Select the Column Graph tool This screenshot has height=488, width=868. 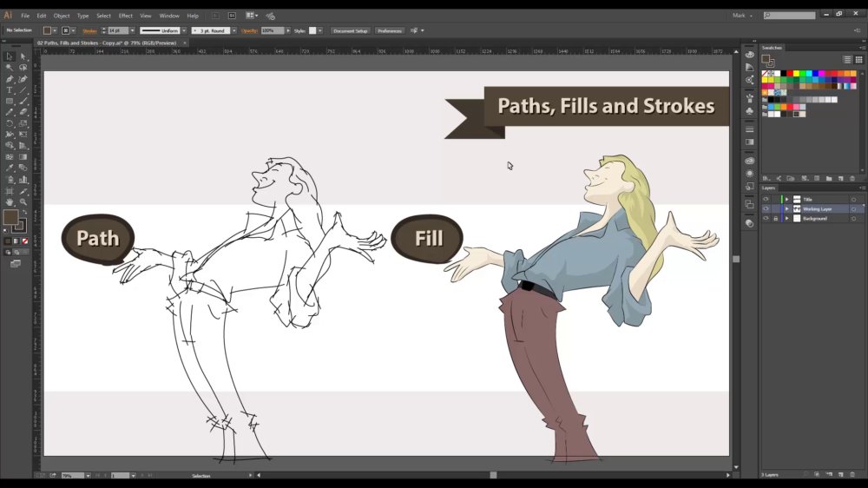click(x=23, y=180)
